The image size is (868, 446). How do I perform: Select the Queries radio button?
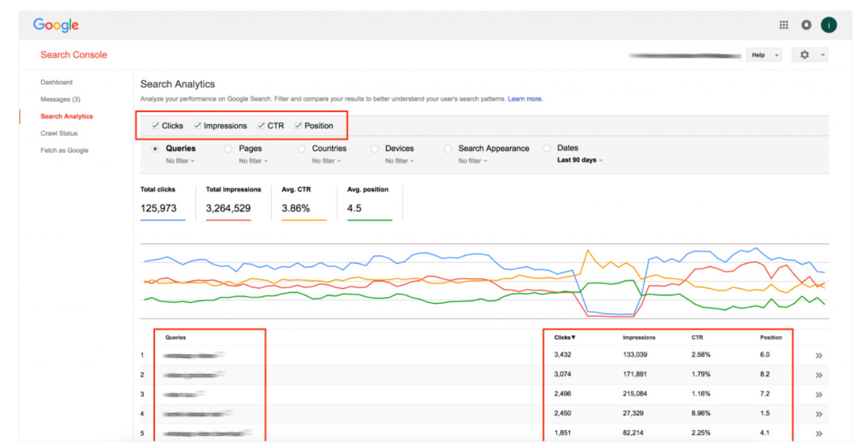tap(156, 149)
